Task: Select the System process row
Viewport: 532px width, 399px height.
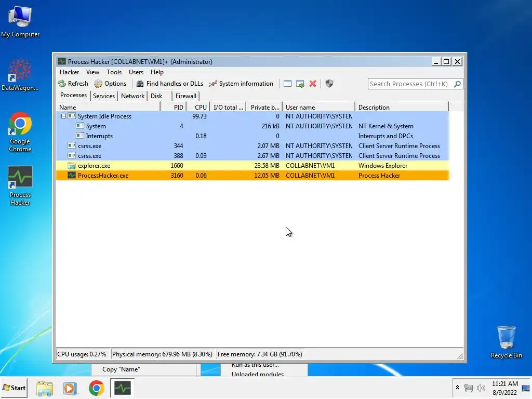Action: [252, 126]
